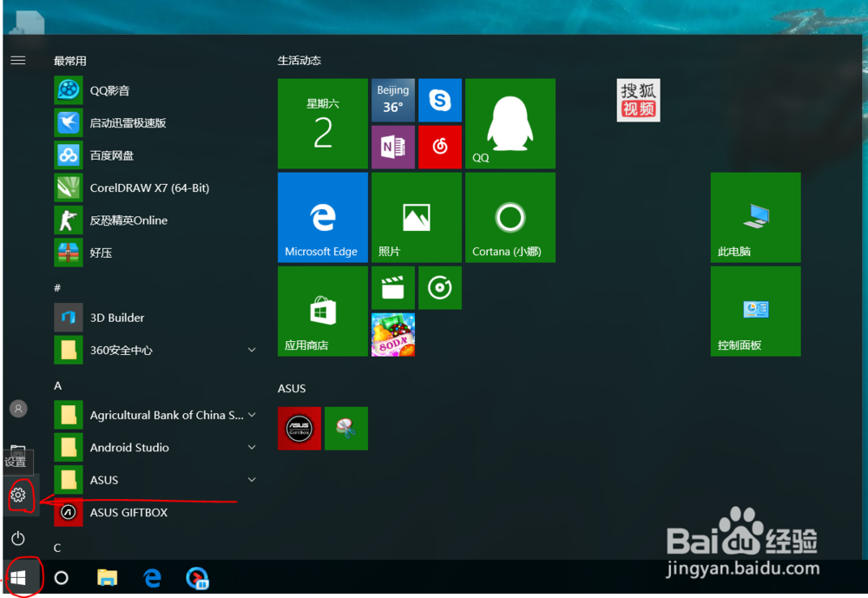Open the 照片 photos tile

417,218
